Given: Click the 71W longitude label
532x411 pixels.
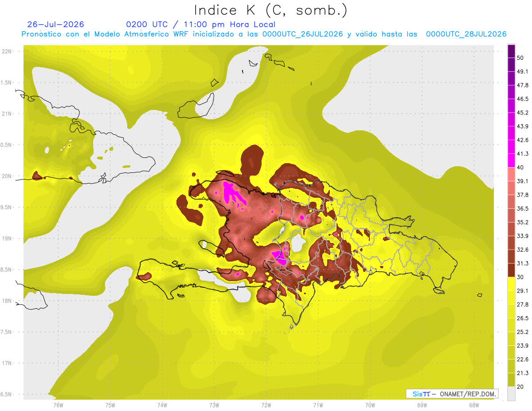Looking at the screenshot, I should (x=318, y=405).
